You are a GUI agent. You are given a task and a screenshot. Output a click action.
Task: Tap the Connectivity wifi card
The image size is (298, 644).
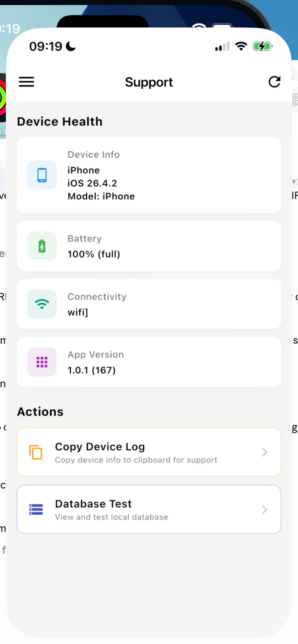point(149,304)
